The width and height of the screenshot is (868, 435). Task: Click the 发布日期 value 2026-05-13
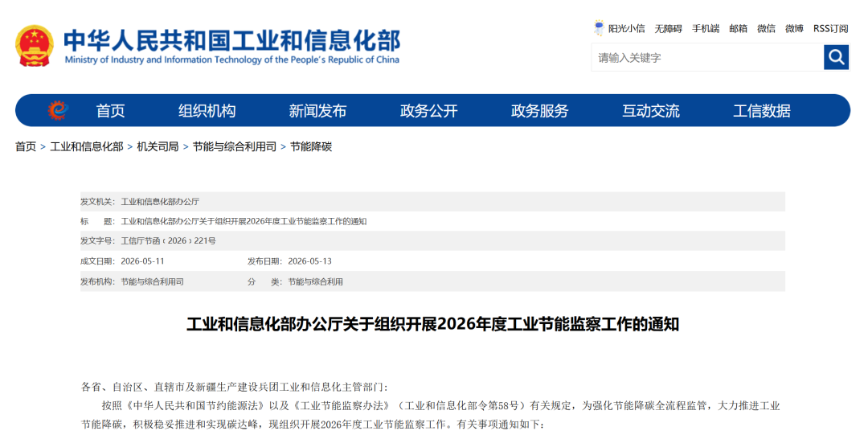[x=309, y=261]
